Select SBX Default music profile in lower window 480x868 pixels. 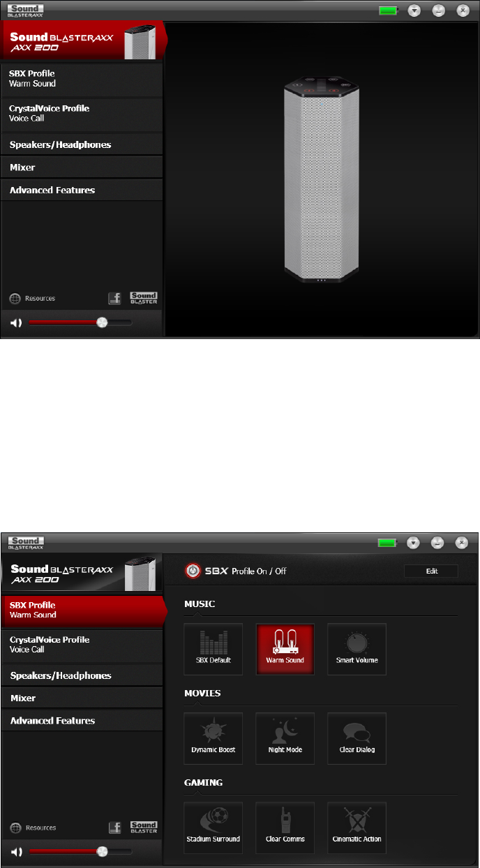point(213,649)
